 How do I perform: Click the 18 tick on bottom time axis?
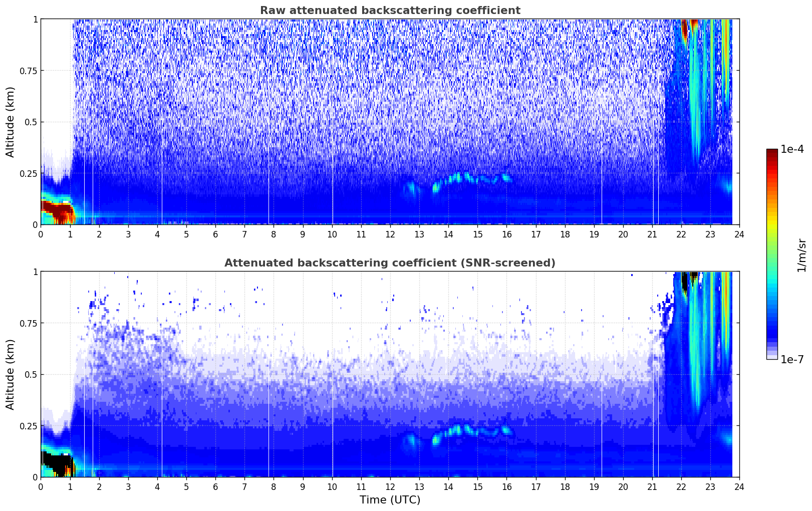coord(565,487)
